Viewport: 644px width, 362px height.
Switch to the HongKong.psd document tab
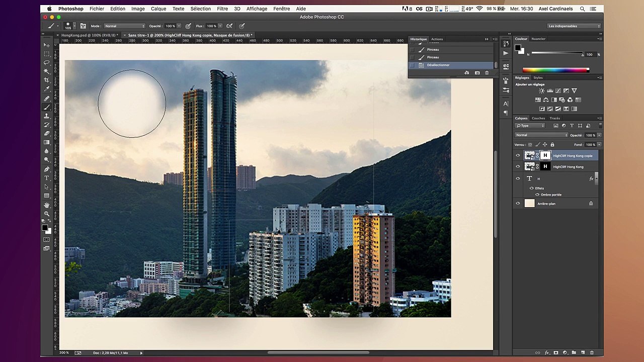point(89,35)
